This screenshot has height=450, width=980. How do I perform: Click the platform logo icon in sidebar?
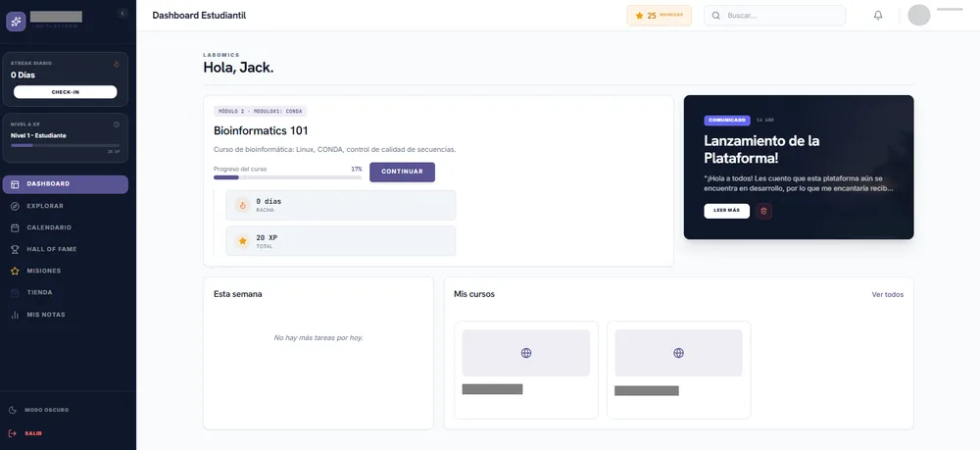tap(16, 22)
